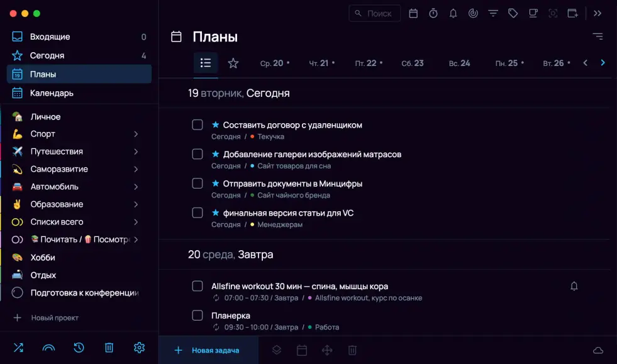This screenshot has height=364, width=617.
Task: Click 'Новый проект' in the sidebar
Action: click(x=54, y=317)
